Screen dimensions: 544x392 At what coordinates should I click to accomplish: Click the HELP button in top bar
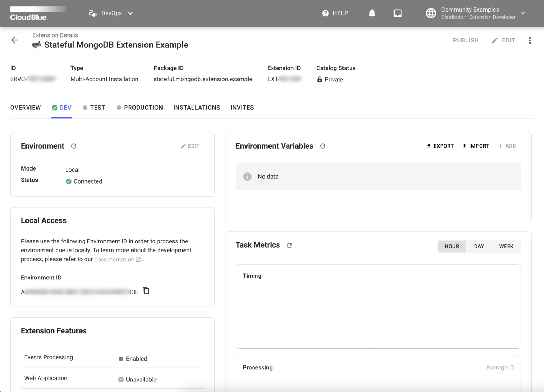pos(335,13)
